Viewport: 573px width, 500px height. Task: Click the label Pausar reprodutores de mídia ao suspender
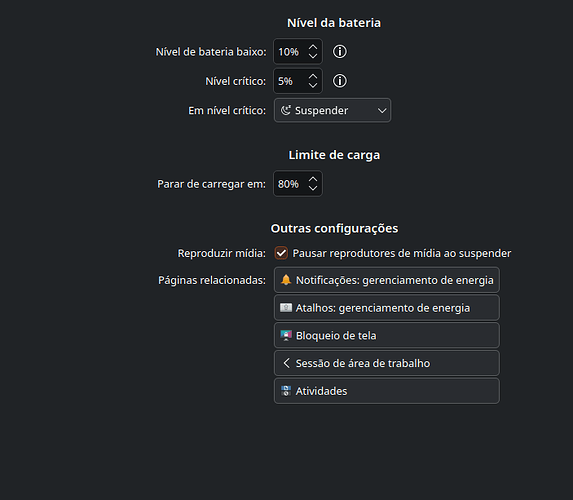402,253
